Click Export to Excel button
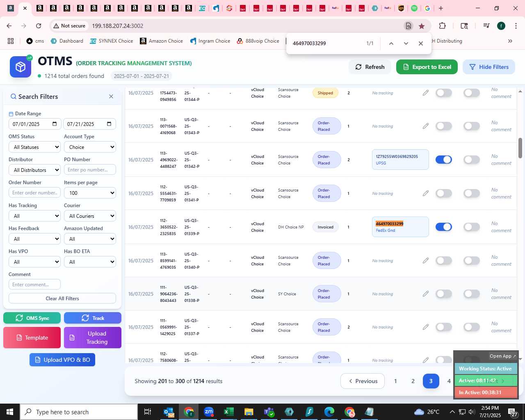Screen dimensions: 525x420 coord(427,67)
